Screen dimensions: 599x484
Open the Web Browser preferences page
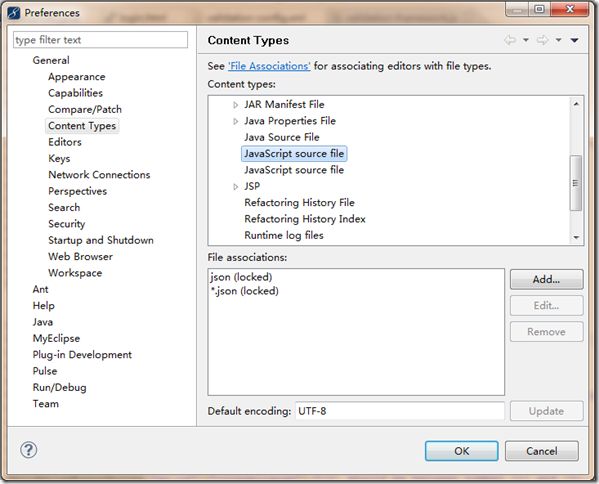pos(80,256)
